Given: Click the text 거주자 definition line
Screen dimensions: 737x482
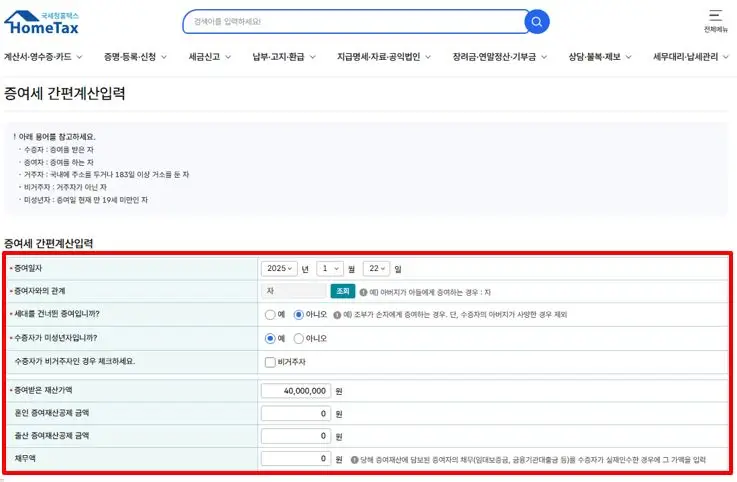Looking at the screenshot, I should 106,174.
